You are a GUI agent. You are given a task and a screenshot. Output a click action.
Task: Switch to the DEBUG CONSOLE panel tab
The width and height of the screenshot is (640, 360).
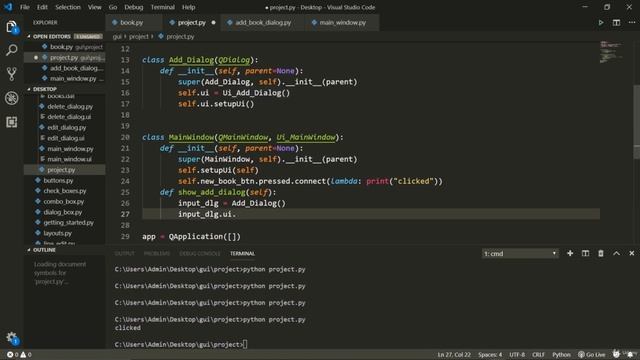coord(200,253)
